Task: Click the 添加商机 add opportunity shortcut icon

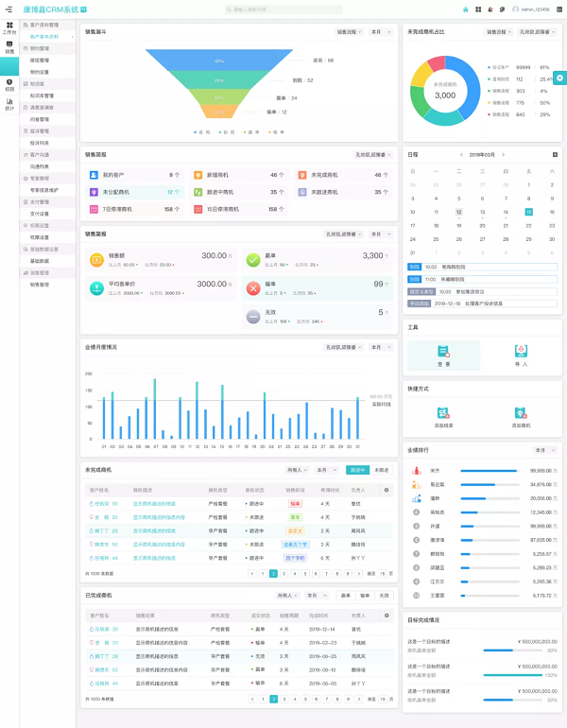Action: (521, 416)
